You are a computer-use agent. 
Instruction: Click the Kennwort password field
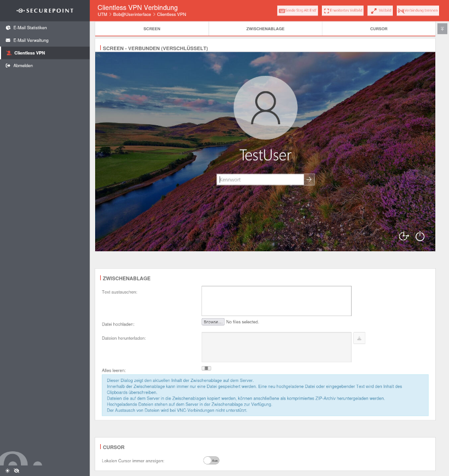(x=261, y=179)
